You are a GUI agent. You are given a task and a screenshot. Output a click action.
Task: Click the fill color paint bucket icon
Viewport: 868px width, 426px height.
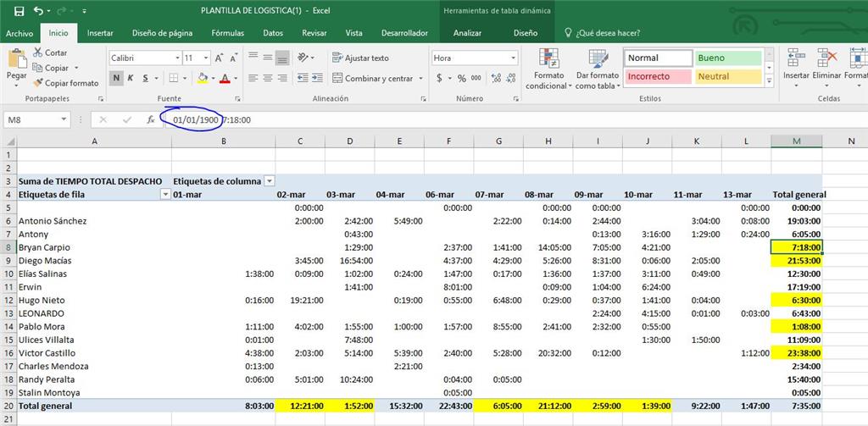[x=202, y=78]
